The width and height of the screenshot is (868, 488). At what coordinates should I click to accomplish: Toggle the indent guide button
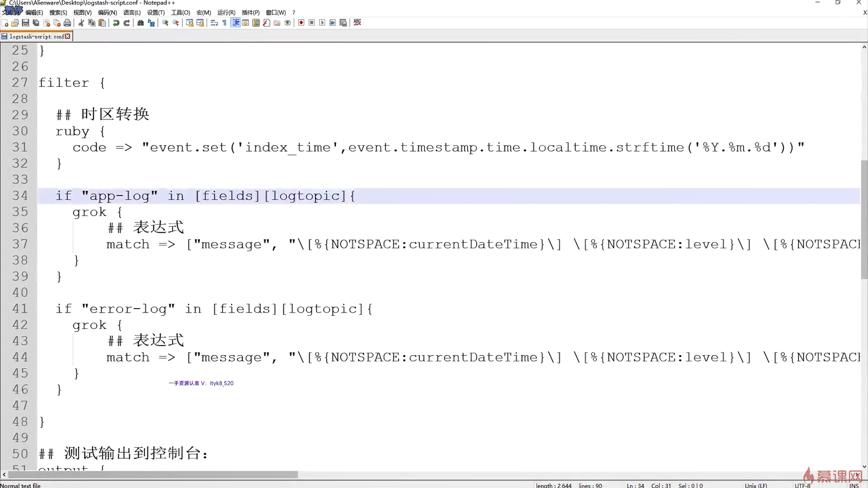tap(236, 23)
